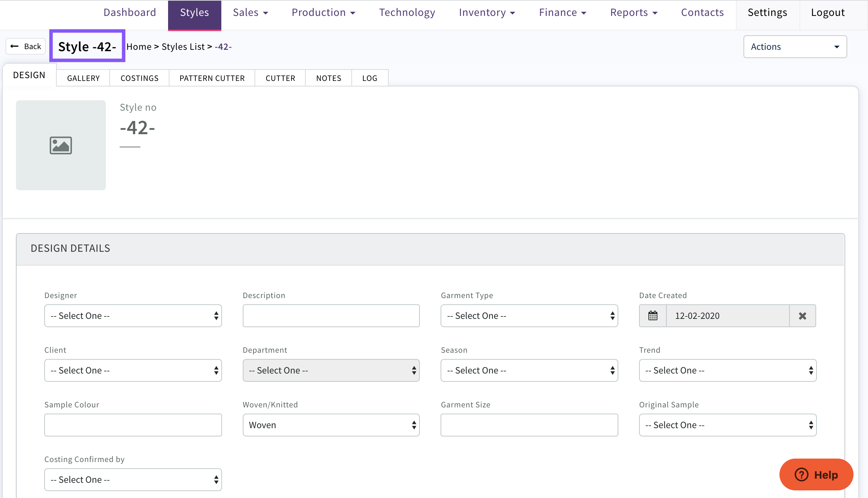Viewport: 868px width, 498px height.
Task: Open the Woven/Knitted dropdown
Action: [331, 425]
